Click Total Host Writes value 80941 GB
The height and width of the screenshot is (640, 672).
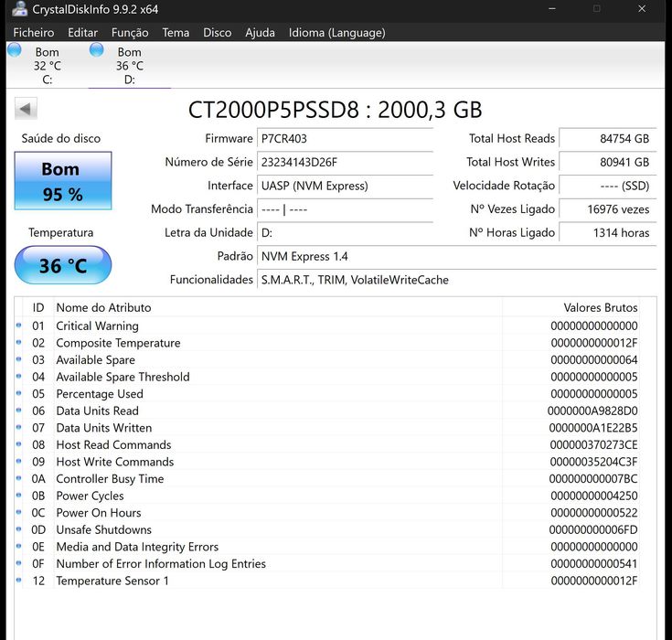tap(608, 163)
